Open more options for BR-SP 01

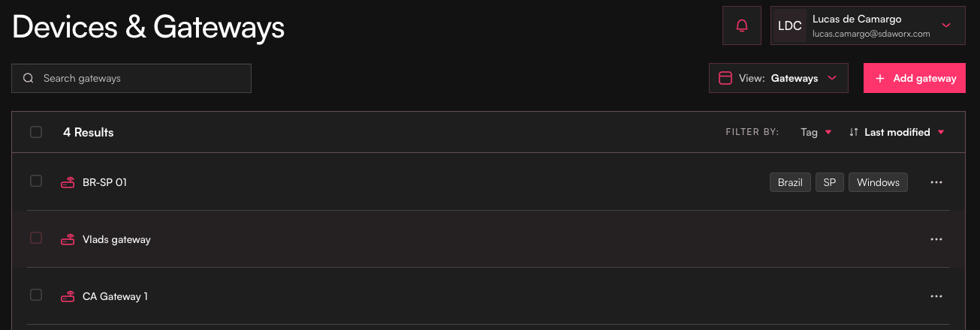coord(936,182)
